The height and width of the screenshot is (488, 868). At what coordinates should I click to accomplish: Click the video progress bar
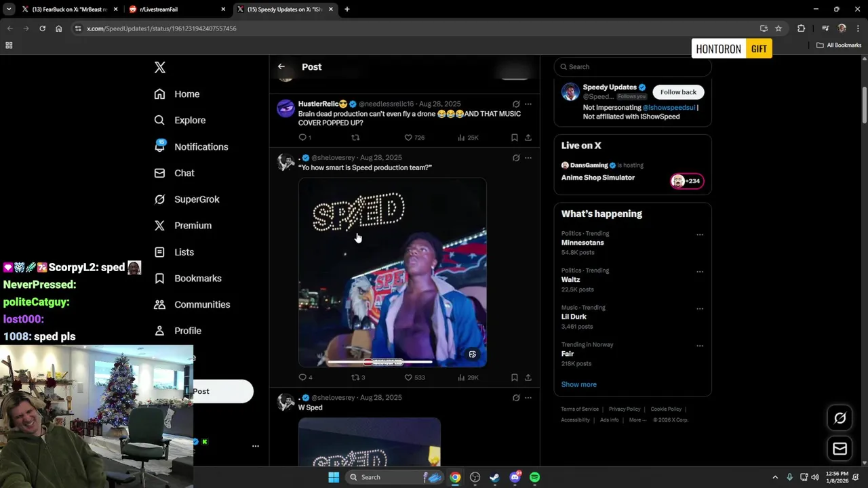pyautogui.click(x=380, y=362)
